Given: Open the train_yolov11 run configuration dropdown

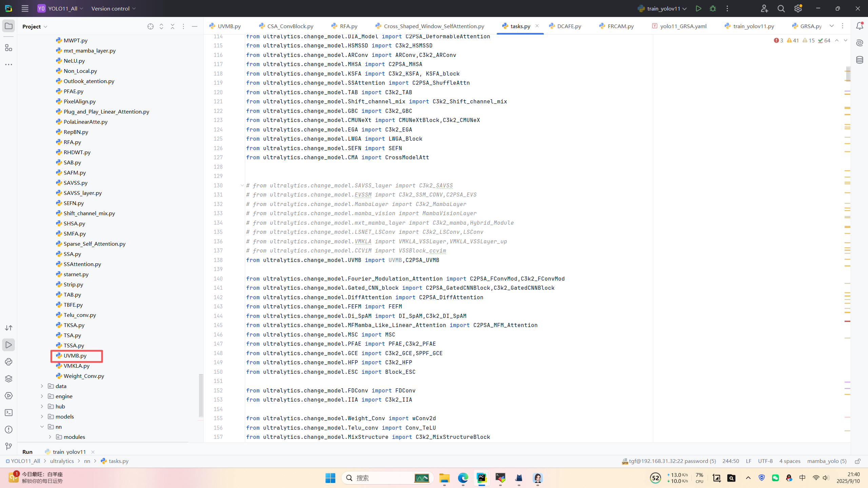Looking at the screenshot, I should point(663,8).
